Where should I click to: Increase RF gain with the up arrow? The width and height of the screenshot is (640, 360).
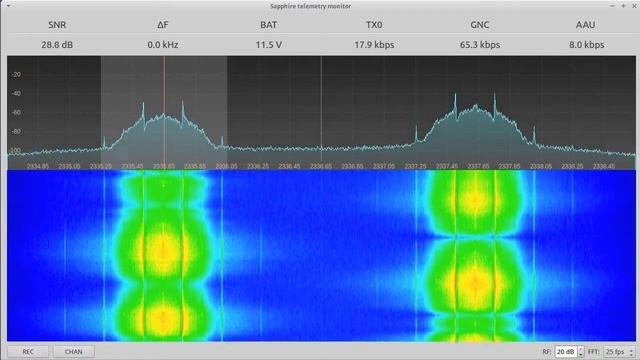click(x=581, y=349)
